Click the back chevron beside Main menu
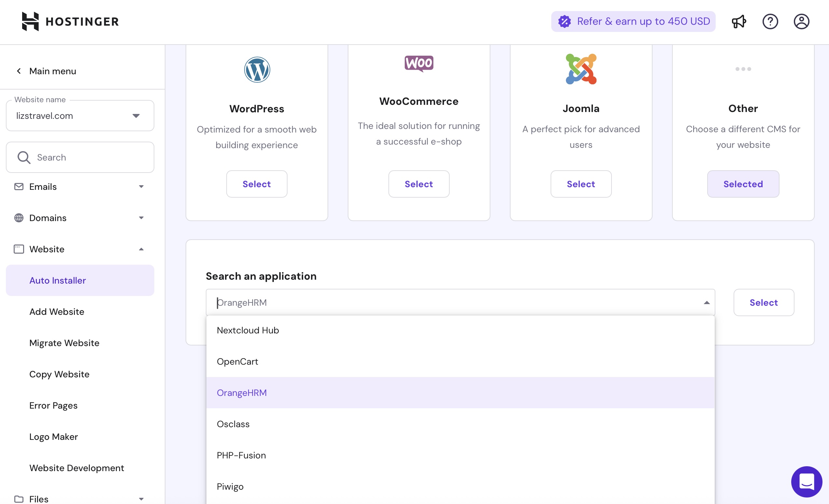The image size is (829, 504). coord(19,71)
